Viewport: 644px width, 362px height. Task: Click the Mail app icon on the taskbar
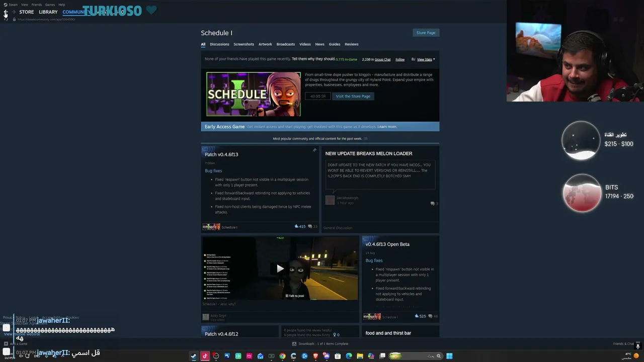[x=260, y=356]
